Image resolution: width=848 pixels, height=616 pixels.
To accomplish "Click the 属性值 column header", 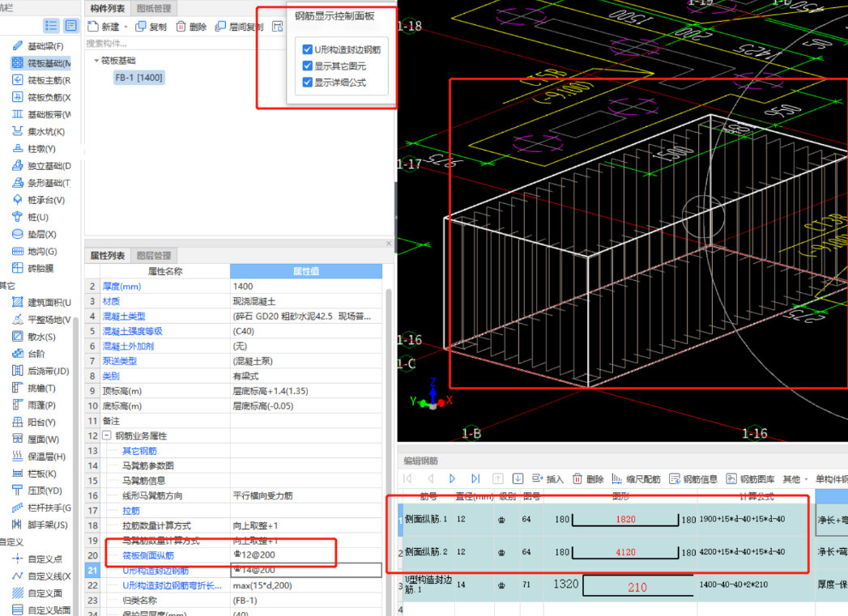I will point(306,271).
